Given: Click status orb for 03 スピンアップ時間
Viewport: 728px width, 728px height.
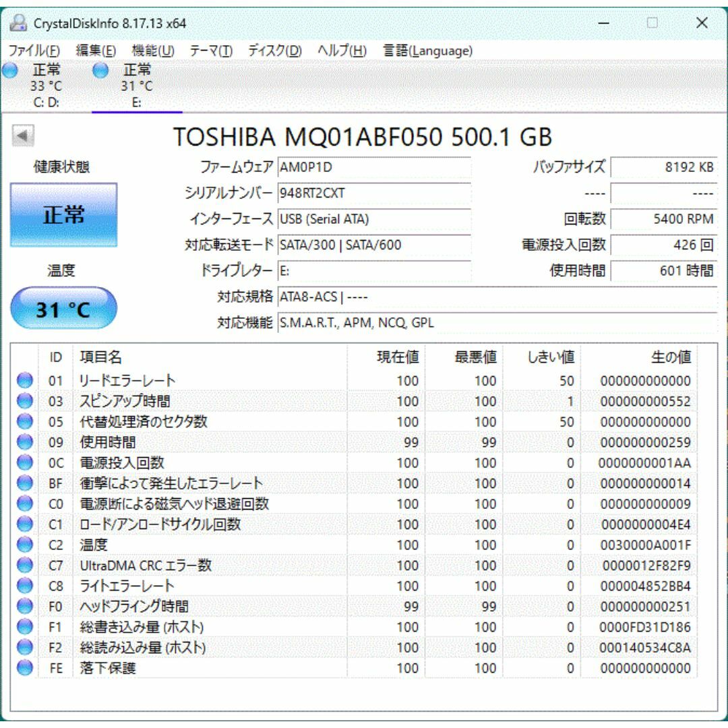Looking at the screenshot, I should point(25,400).
